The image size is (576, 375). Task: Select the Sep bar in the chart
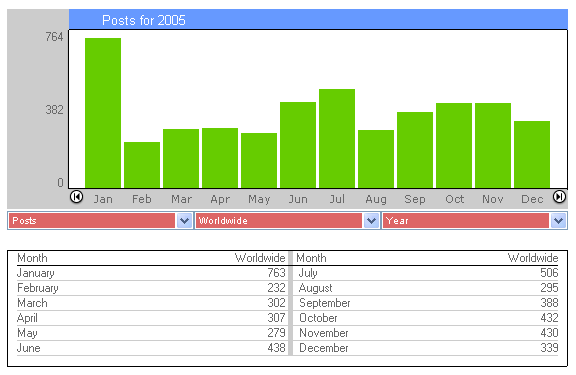[x=415, y=150]
